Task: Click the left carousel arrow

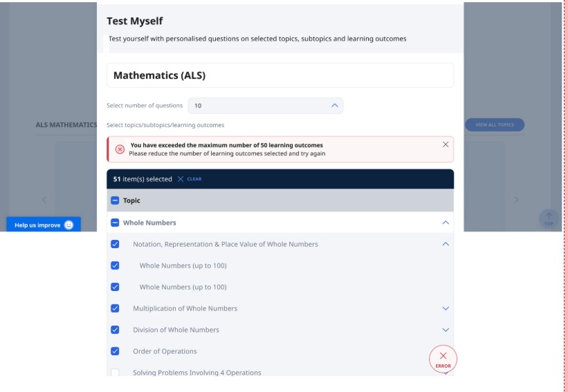Action: tap(44, 200)
